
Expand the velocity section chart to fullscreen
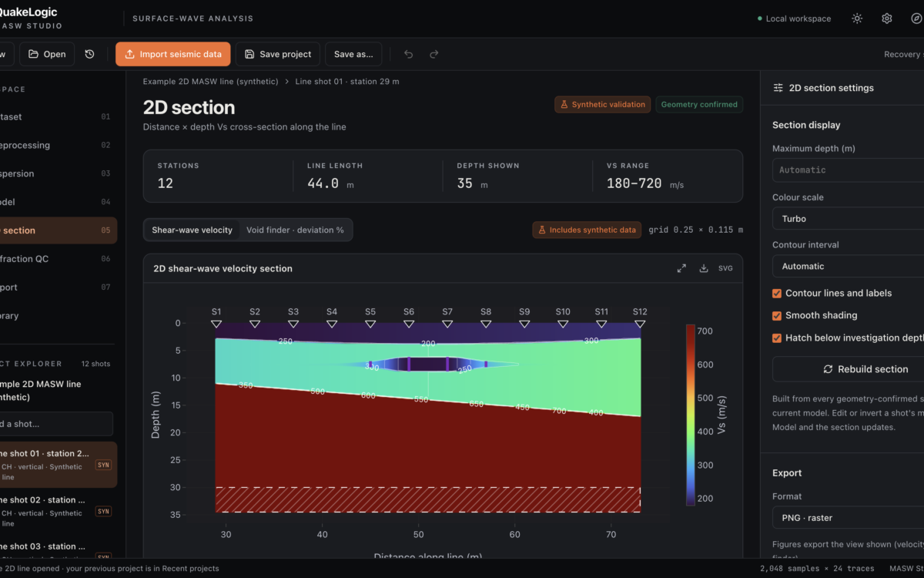[x=681, y=268]
